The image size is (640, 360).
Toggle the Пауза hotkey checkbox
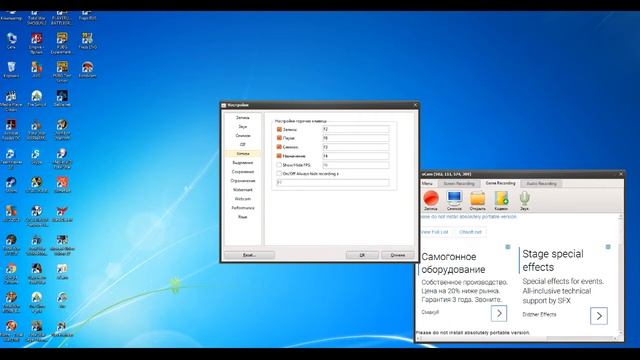(x=279, y=138)
